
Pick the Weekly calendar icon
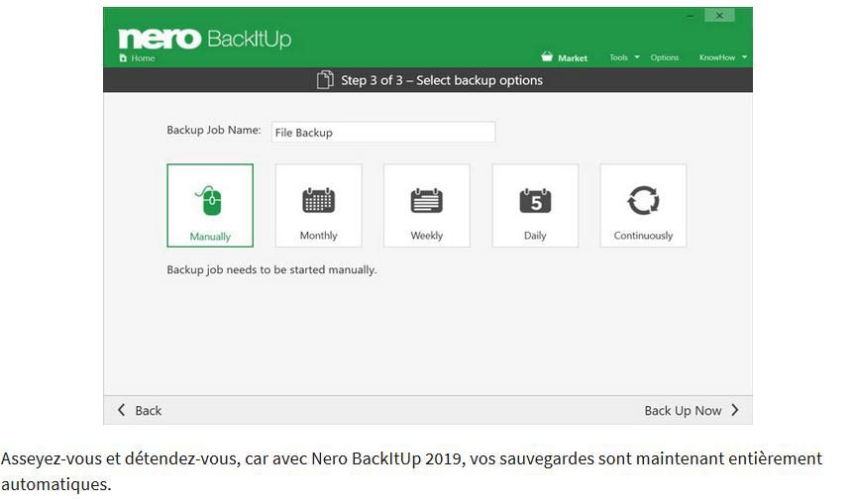click(426, 200)
